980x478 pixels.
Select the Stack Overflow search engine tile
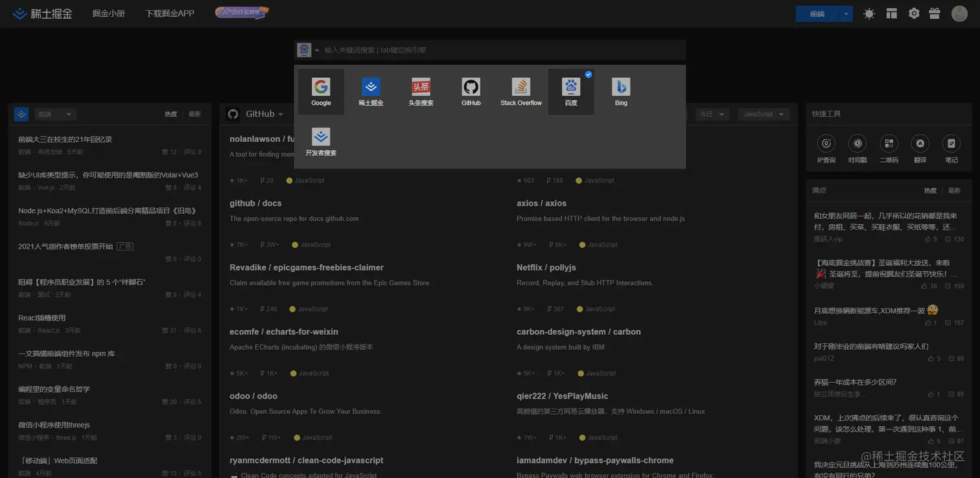coord(521,92)
